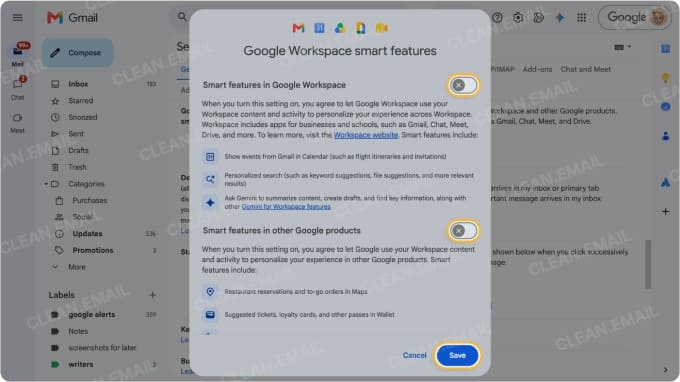This screenshot has width=680, height=382.
Task: Click the Get add-ons plus icon
Action: coord(665,212)
